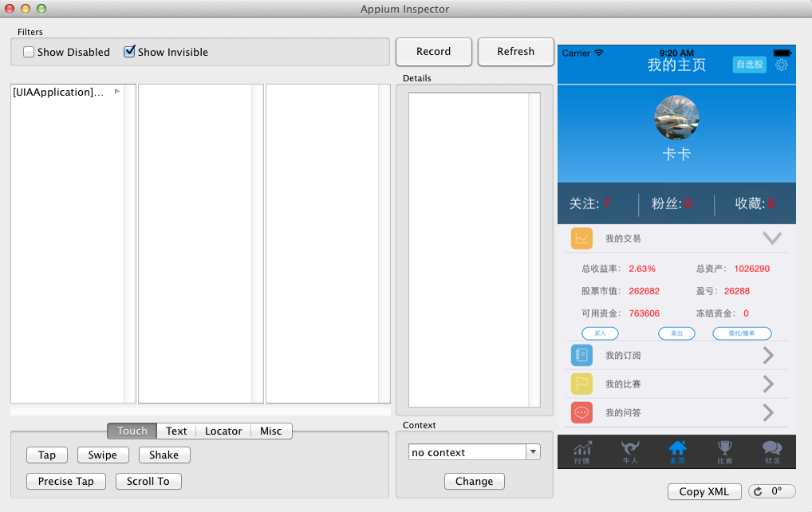Click the Refresh button
812x512 pixels.
(515, 52)
